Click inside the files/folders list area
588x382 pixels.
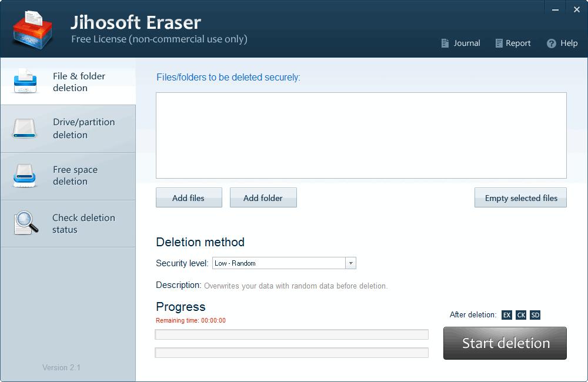click(361, 135)
